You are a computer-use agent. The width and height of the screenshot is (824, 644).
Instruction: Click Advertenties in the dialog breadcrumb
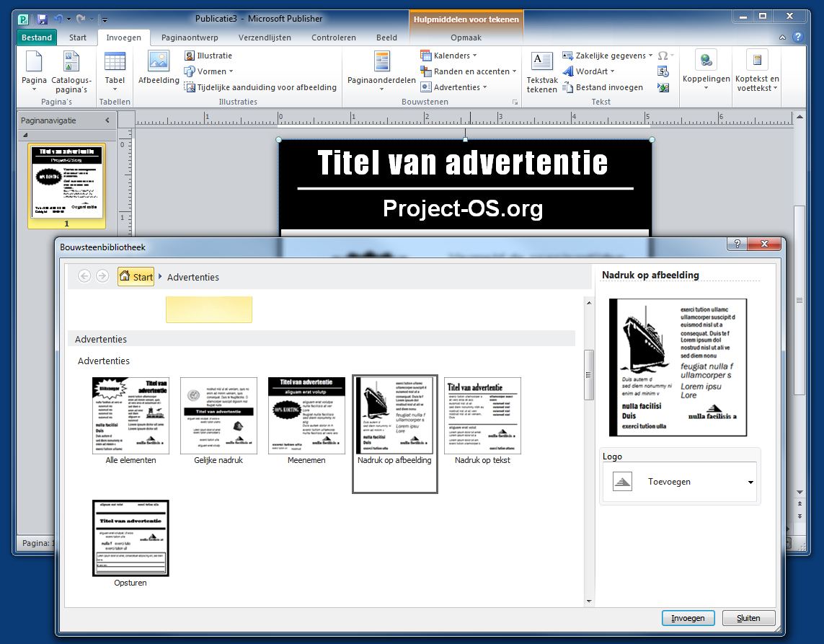(193, 277)
